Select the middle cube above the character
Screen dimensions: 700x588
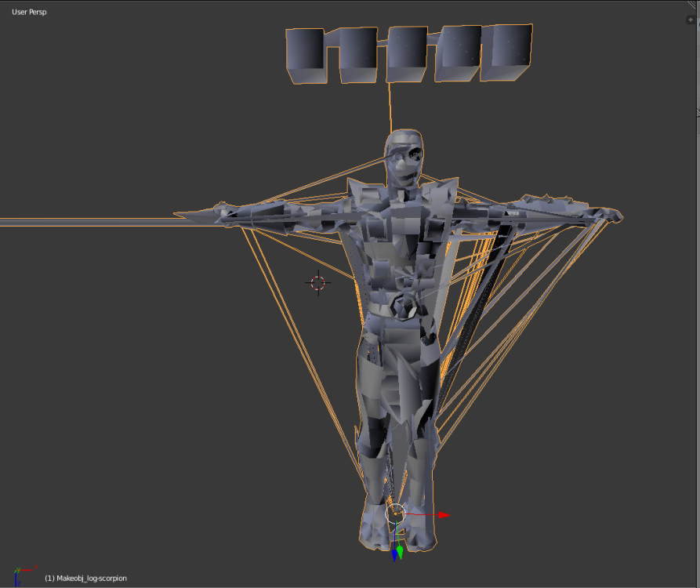pos(406,55)
